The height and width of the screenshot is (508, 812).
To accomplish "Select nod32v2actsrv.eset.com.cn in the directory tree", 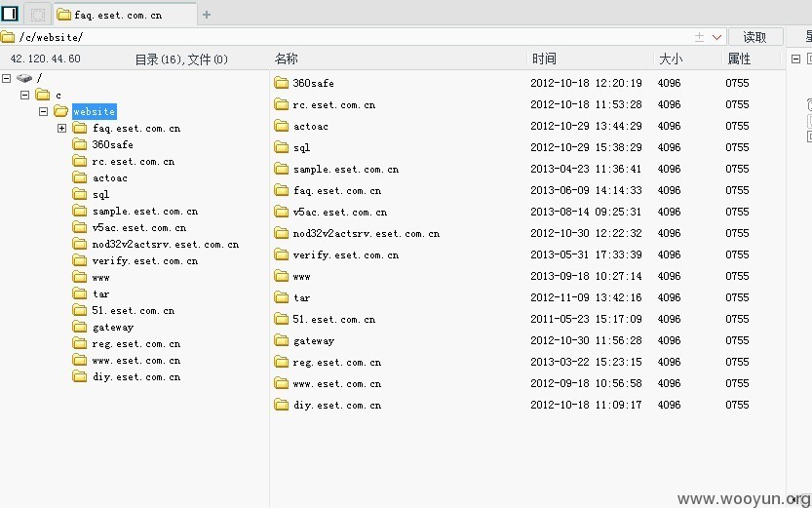I will pyautogui.click(x=166, y=245).
